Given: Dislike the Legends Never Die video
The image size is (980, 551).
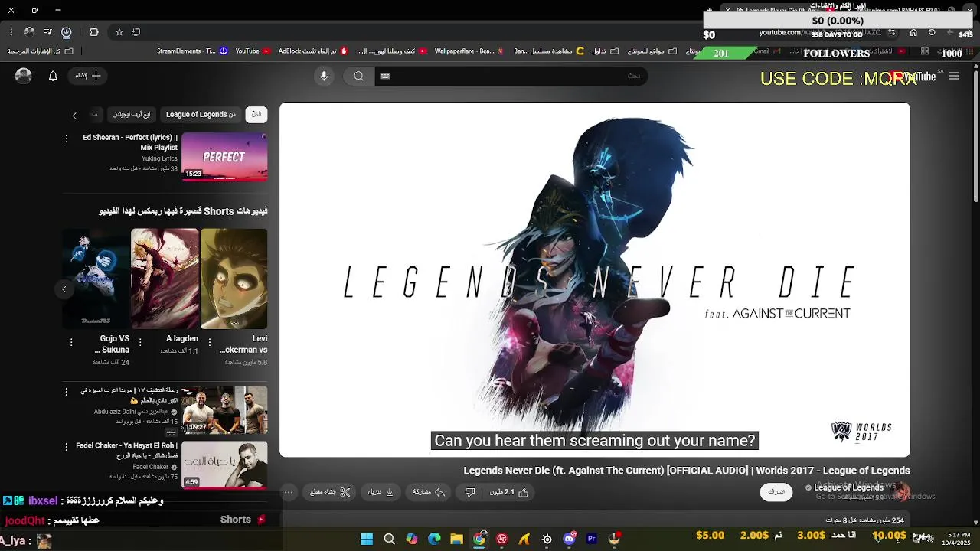Looking at the screenshot, I should (x=470, y=492).
